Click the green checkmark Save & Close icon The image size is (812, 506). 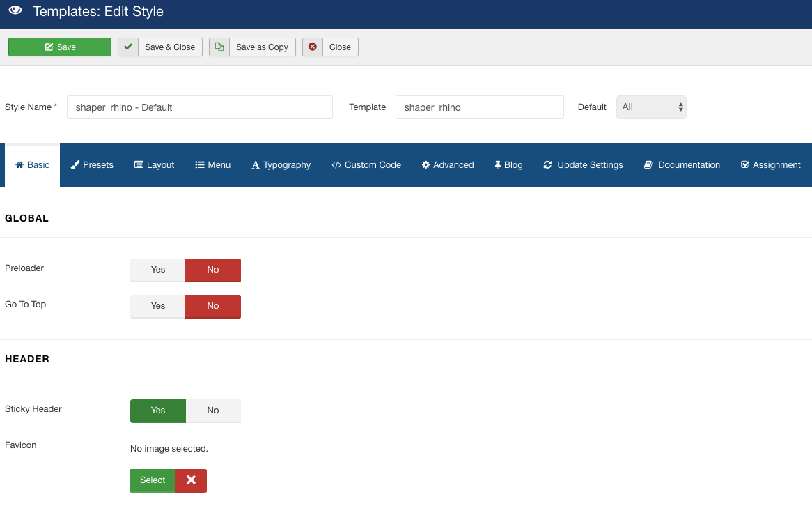(x=128, y=47)
